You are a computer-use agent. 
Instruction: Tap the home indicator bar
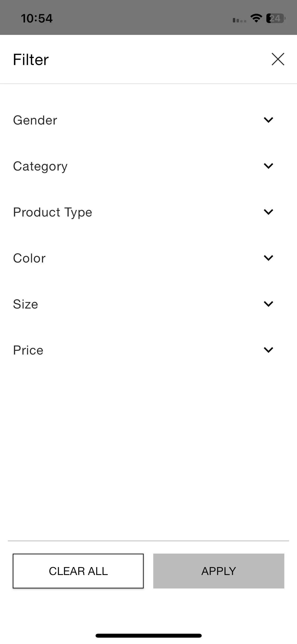click(x=149, y=636)
